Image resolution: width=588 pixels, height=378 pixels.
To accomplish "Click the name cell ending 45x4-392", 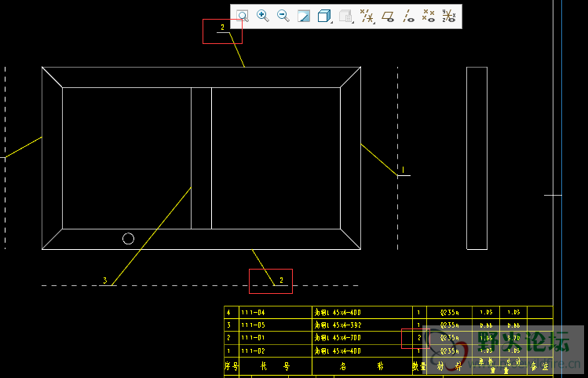I will point(362,325).
